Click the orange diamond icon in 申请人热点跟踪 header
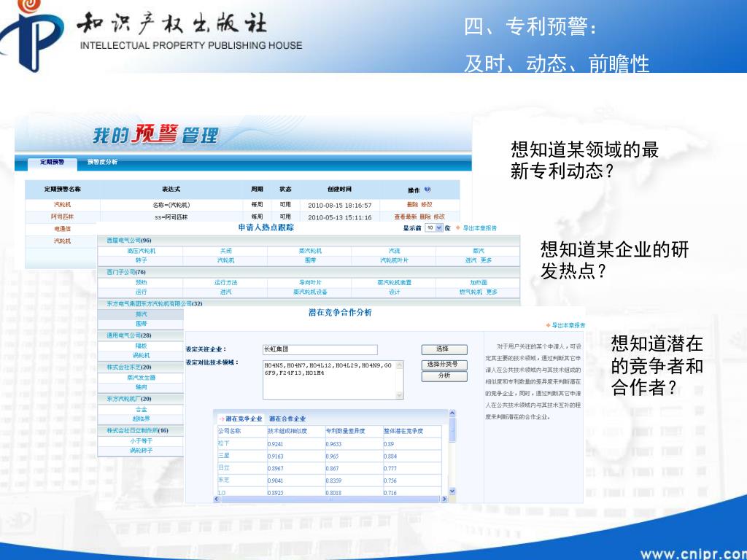 click(458, 228)
